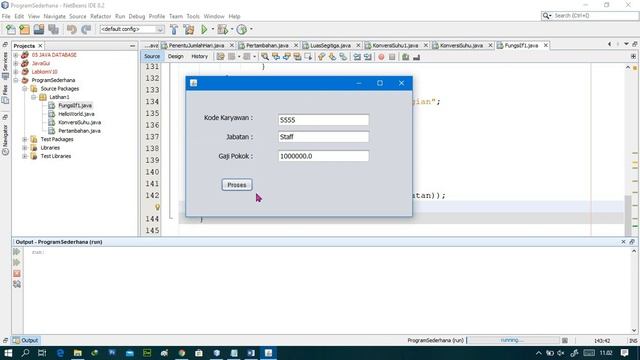Image resolution: width=640 pixels, height=360 pixels.
Task: Close the Projects panel tab
Action: point(40,46)
